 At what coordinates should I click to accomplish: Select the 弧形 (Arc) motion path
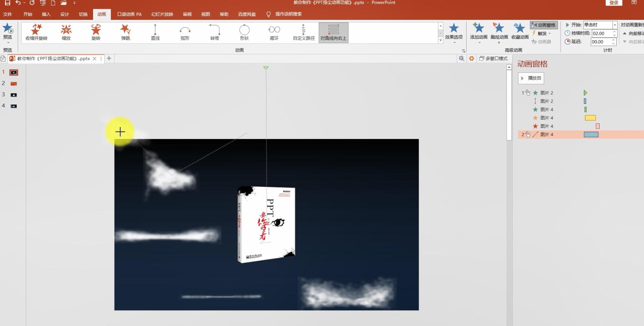click(184, 32)
